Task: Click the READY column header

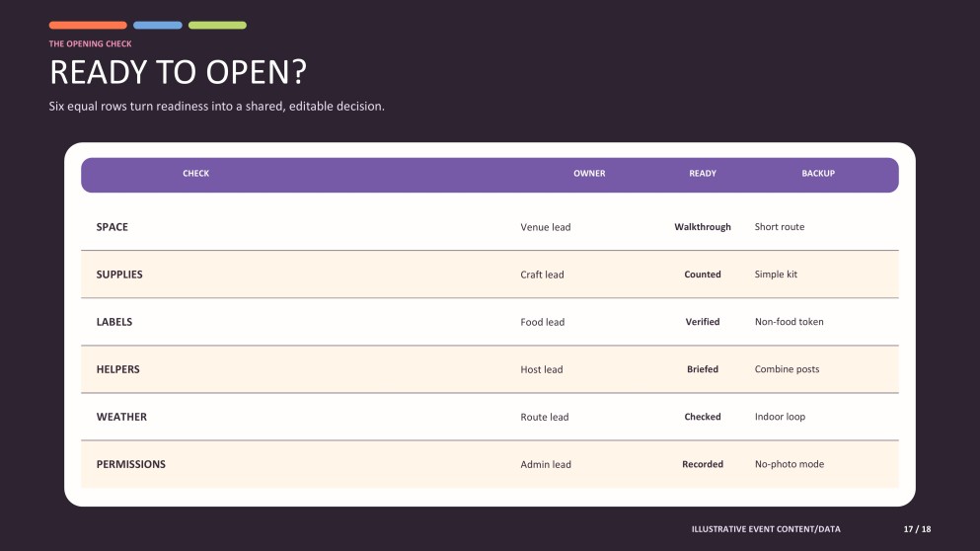Action: pyautogui.click(x=703, y=173)
